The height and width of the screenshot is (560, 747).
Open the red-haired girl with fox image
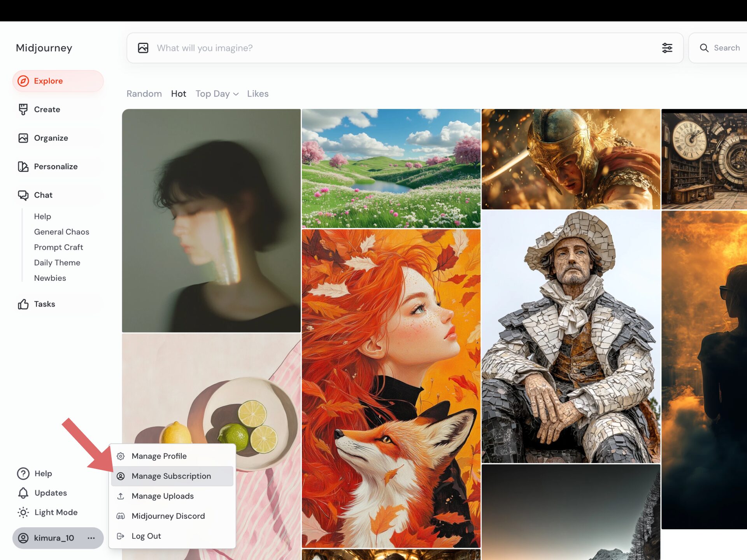(391, 388)
